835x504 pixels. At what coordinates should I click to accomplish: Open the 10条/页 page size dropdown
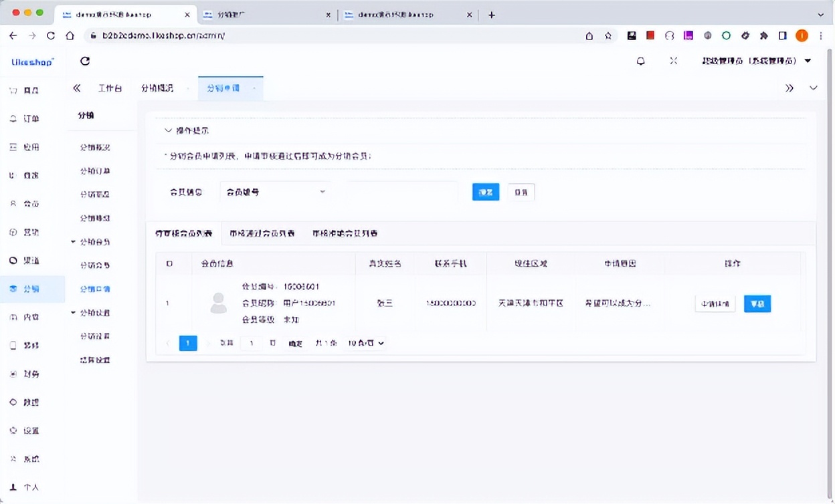point(365,343)
